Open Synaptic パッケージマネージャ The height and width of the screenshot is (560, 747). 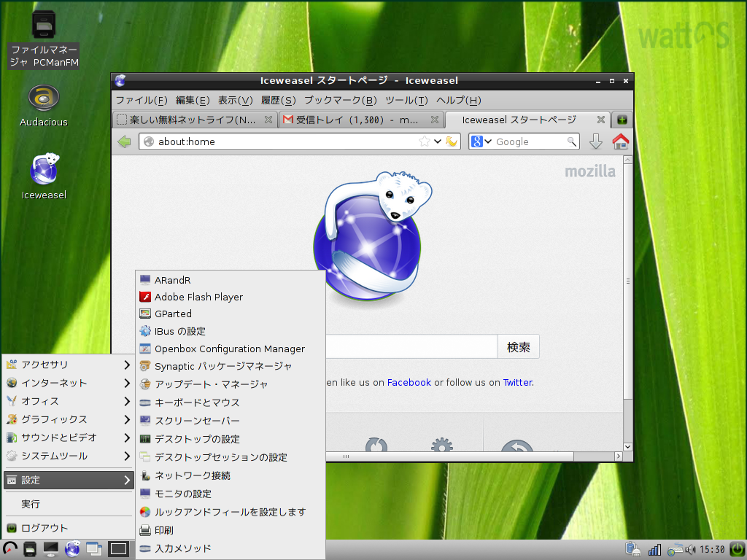coord(231,366)
